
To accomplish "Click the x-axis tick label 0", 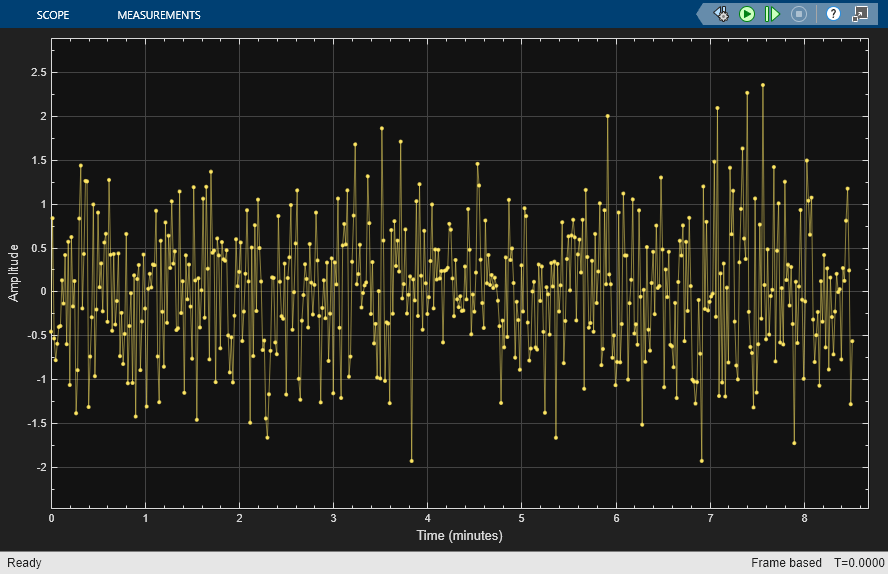I will coord(52,518).
